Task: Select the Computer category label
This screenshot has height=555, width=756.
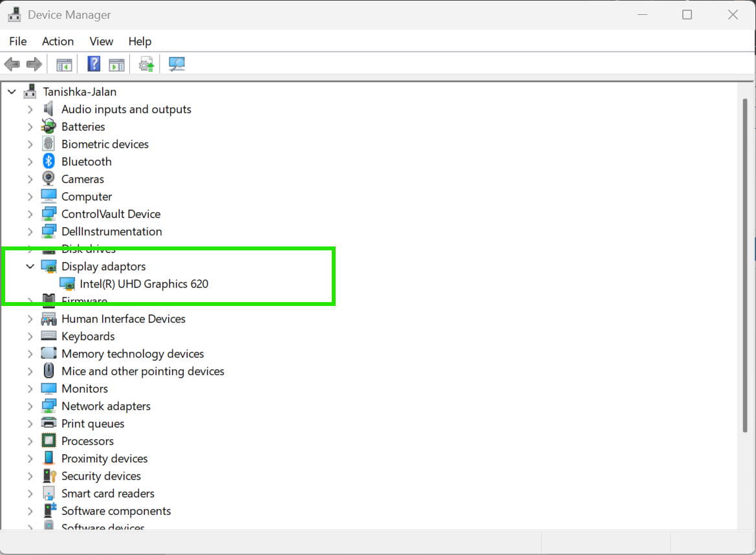Action: click(87, 197)
